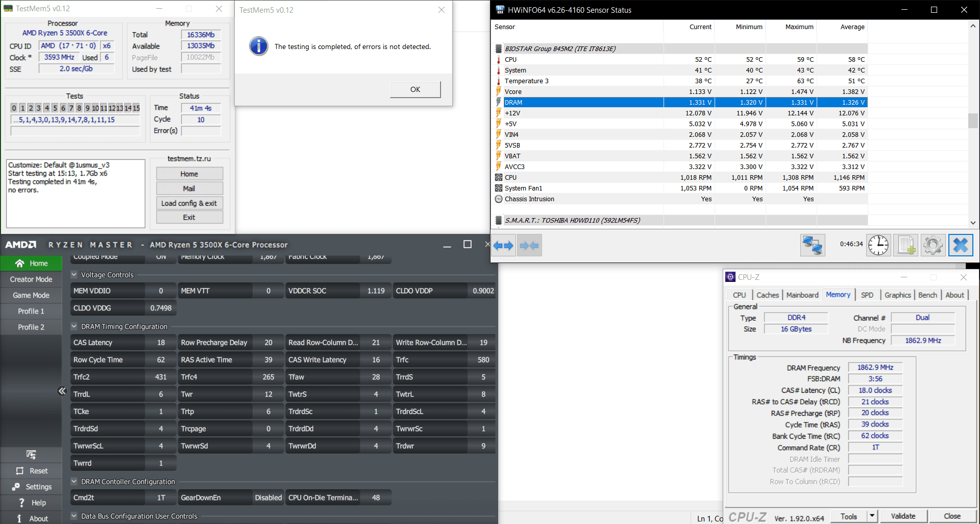
Task: Open HWiNFO sensor settings gear icon
Action: [x=933, y=245]
